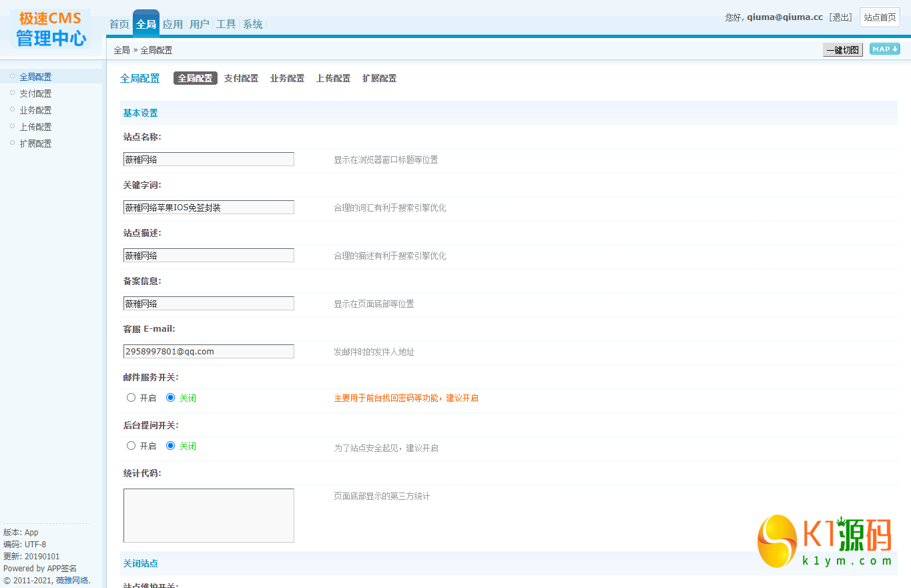Click the 统计代码 text area
The image size is (911, 588).
(x=208, y=515)
